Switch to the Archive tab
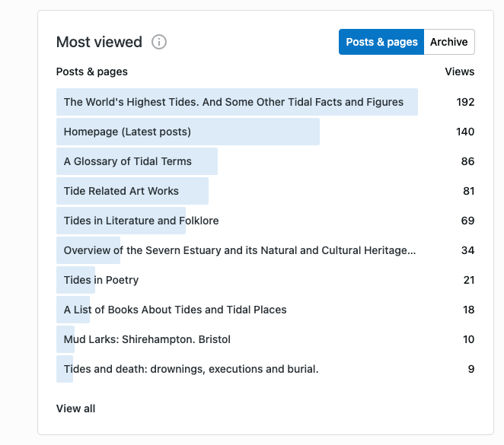 click(448, 42)
